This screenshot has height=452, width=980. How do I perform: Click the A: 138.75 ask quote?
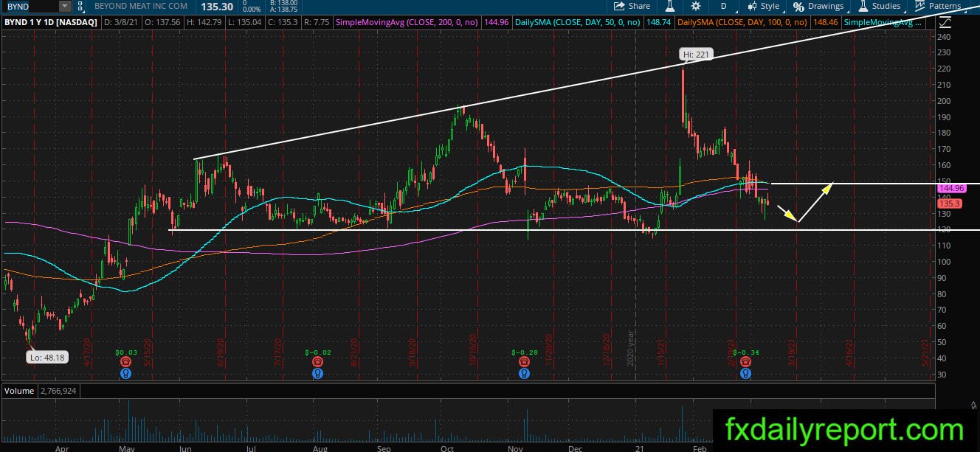tap(283, 10)
